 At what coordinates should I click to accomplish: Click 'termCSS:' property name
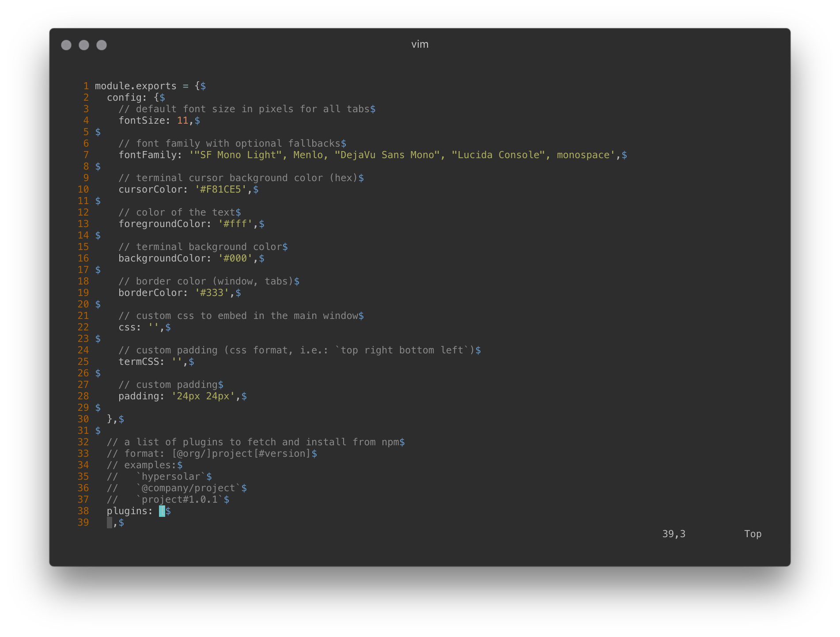tap(141, 362)
